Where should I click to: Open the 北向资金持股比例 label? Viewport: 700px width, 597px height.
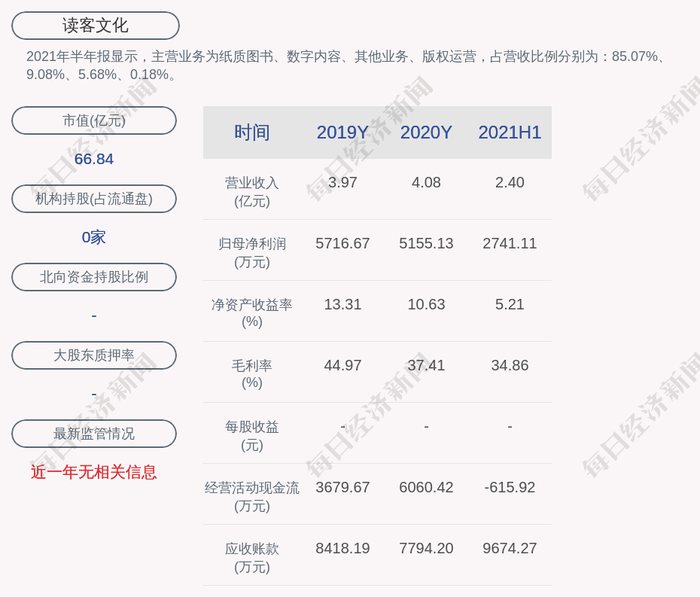(x=94, y=277)
